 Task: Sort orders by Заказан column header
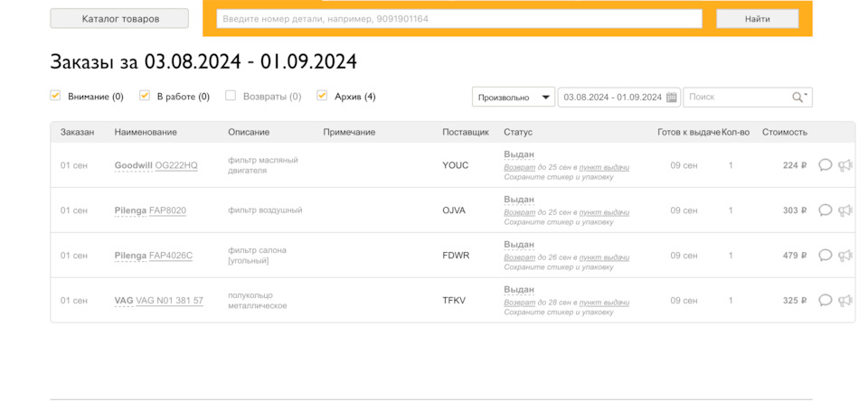pyautogui.click(x=78, y=132)
